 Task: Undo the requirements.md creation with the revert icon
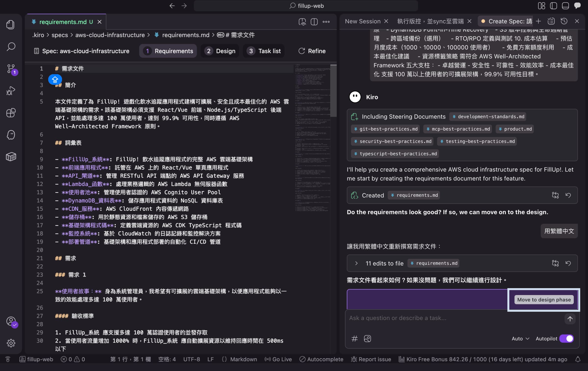click(569, 195)
